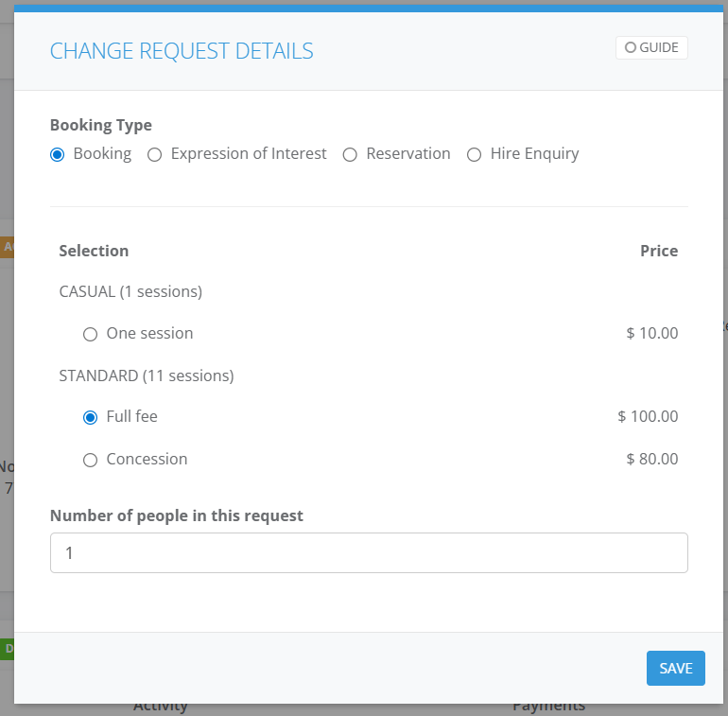The image size is (728, 716).
Task: Select the Booking radio option
Action: 58,154
